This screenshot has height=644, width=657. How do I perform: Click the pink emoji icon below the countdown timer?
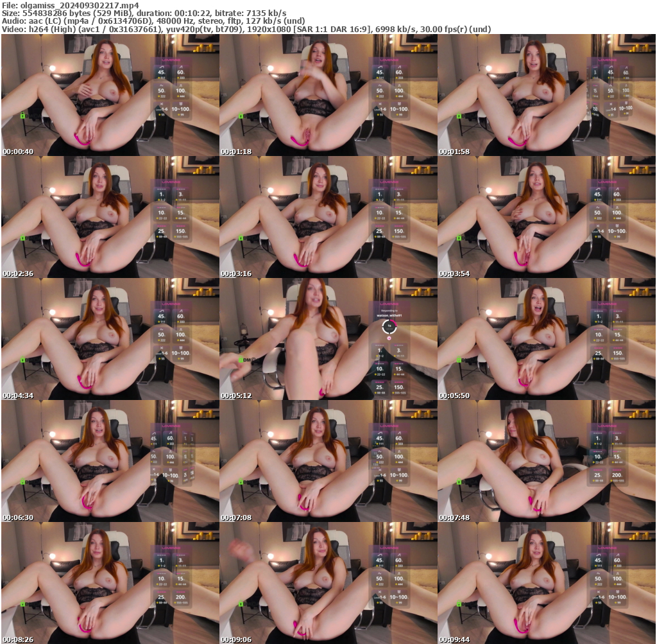[x=389, y=338]
